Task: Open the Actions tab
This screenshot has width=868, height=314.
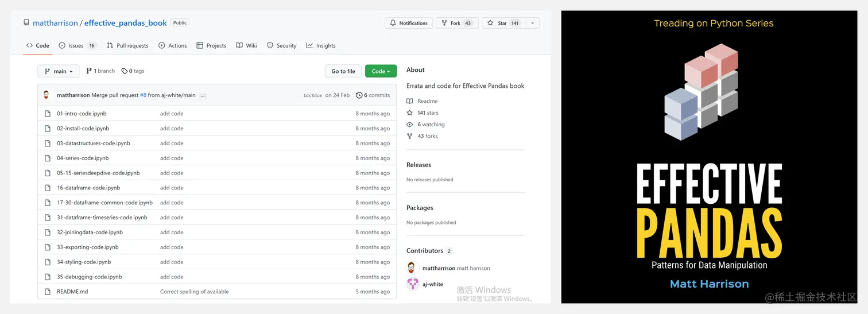Action: coord(173,45)
